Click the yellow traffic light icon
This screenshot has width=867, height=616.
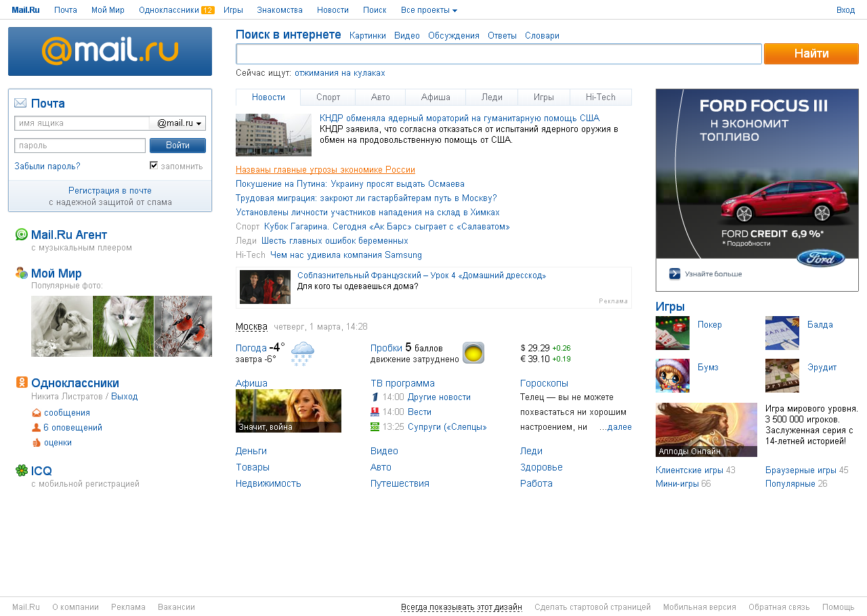pyautogui.click(x=473, y=353)
